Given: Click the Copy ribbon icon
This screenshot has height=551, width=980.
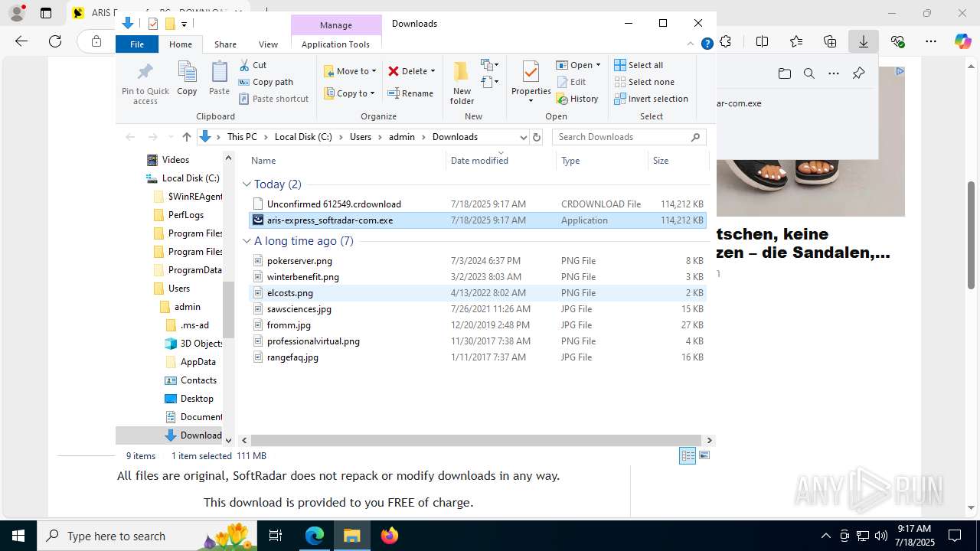Looking at the screenshot, I should 187,79.
